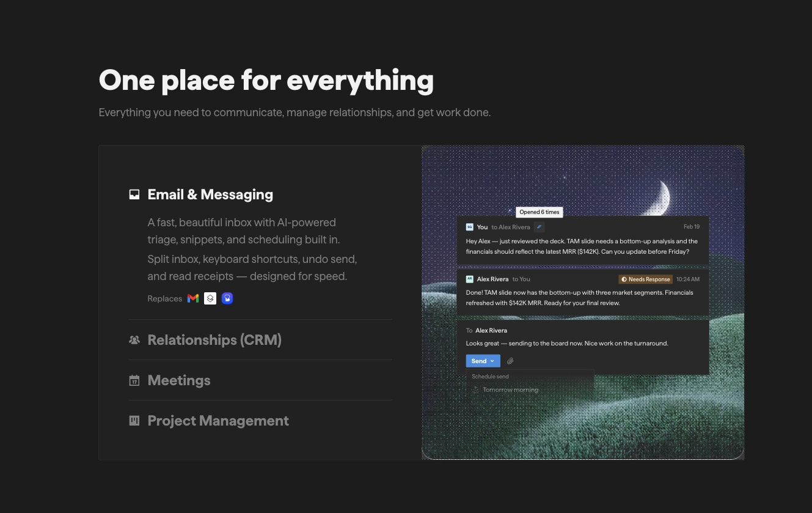The height and width of the screenshot is (513, 812).
Task: Click the 'Schedule send' menu header
Action: coord(490,377)
